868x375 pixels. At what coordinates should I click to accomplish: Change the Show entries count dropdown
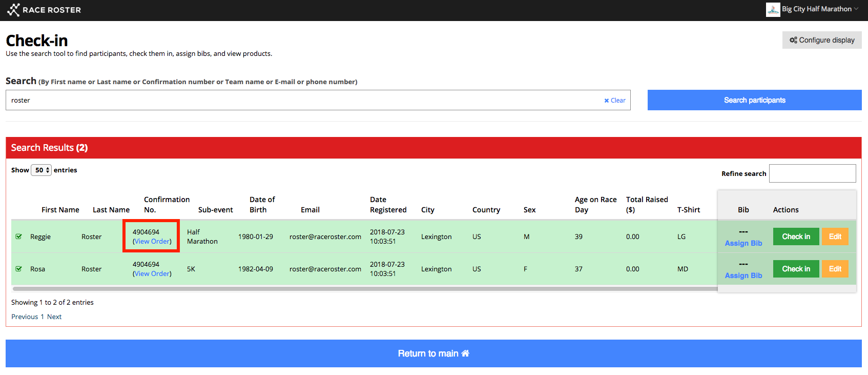point(41,170)
